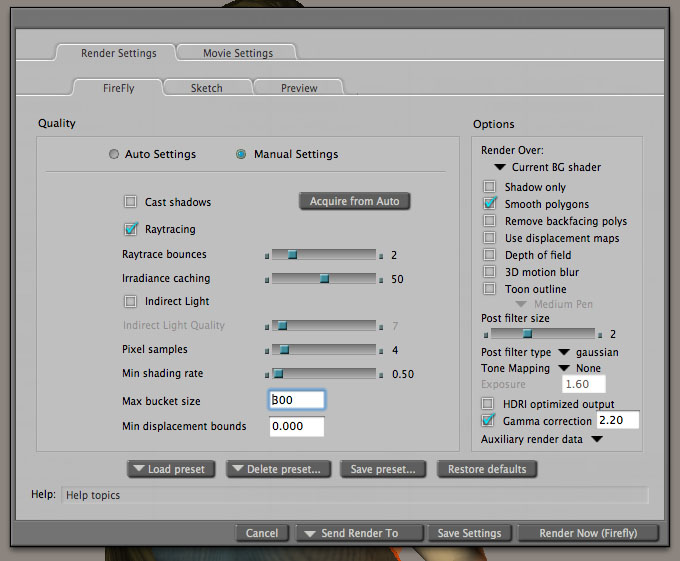Screen dimensions: 680x561
Task: Toggle Gamma correction checkbox
Action: pos(489,421)
